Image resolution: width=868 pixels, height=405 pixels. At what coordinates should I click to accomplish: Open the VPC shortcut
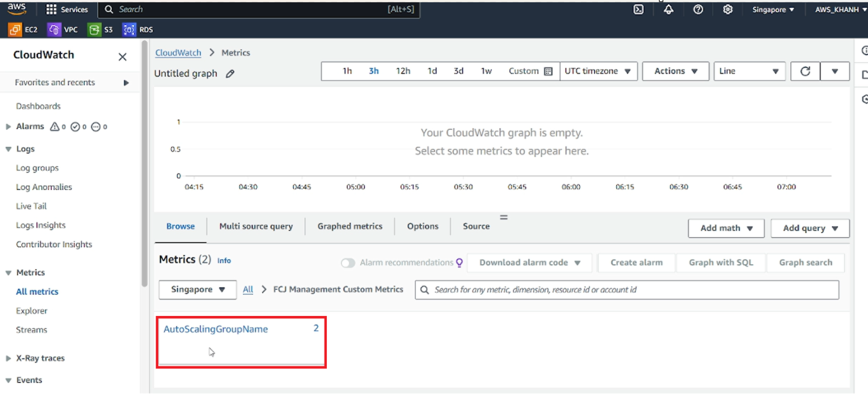[x=63, y=29]
